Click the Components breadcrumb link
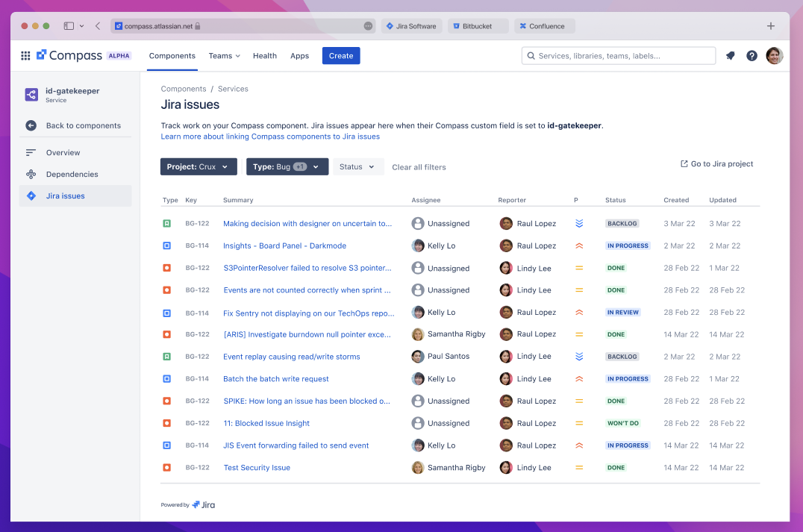 (184, 89)
